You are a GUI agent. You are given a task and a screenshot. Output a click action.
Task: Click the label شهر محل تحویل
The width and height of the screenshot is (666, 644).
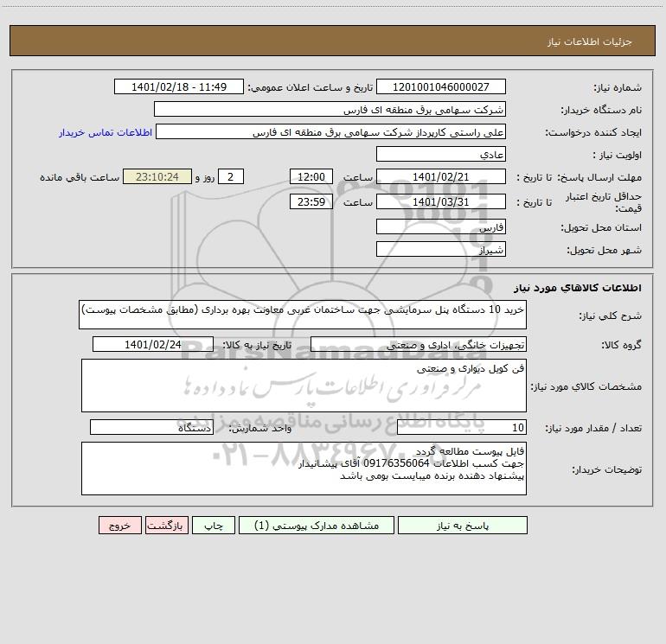(x=605, y=251)
